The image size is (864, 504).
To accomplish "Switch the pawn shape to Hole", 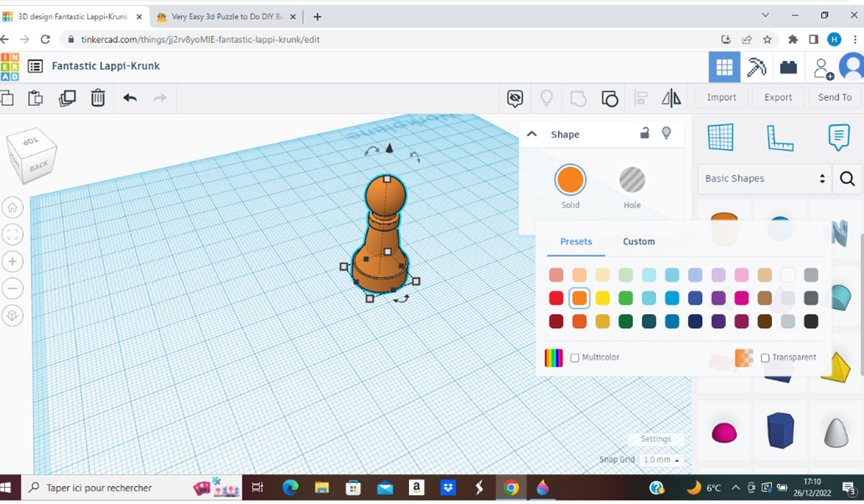I will point(631,180).
